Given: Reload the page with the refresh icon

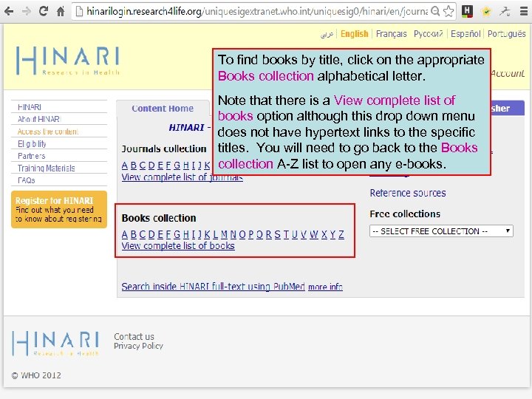Looking at the screenshot, I should point(43,11).
